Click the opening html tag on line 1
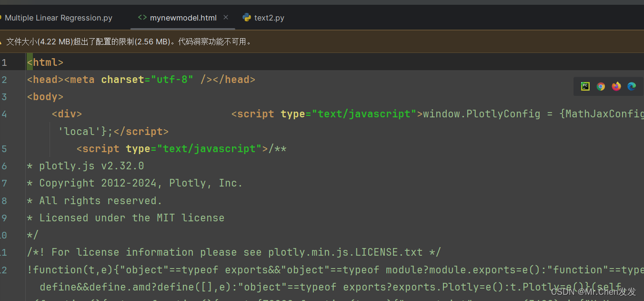 point(45,62)
